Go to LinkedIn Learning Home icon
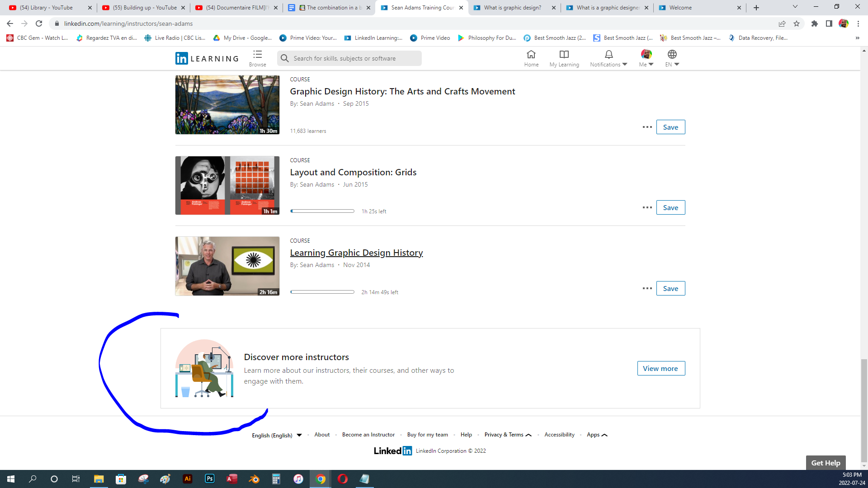 click(531, 55)
